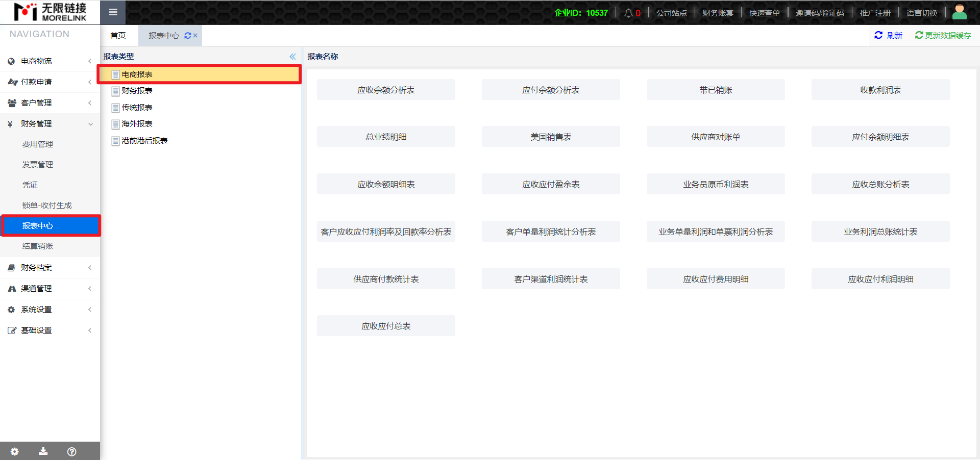The height and width of the screenshot is (460, 980).
Task: Open the user avatar profile icon
Action: point(960,12)
